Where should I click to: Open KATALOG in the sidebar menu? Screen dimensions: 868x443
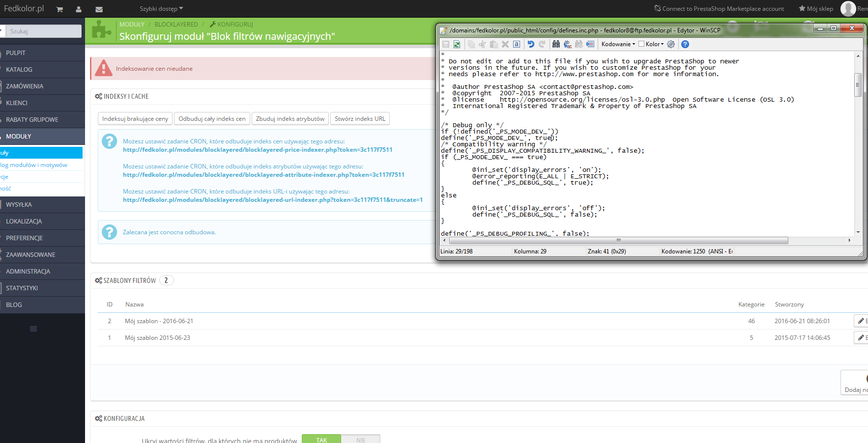42,70
